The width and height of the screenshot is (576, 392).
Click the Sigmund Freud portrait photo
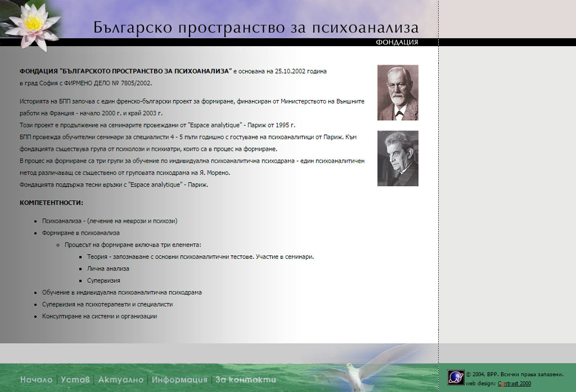(x=398, y=93)
